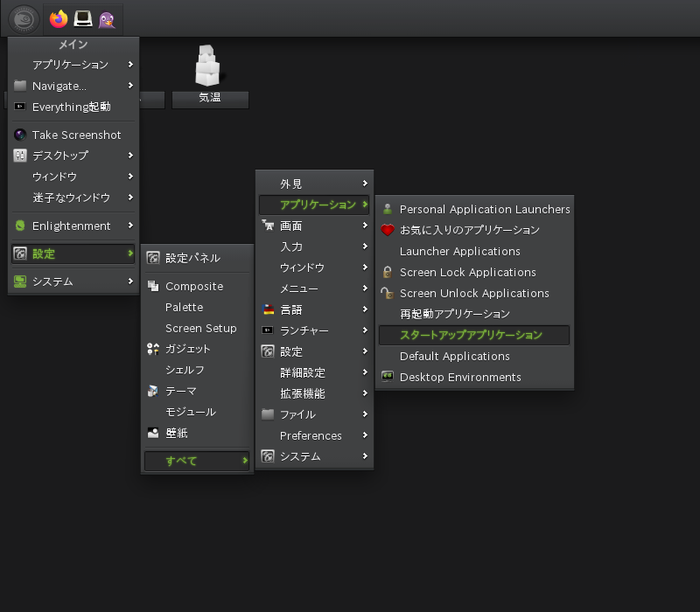Expand the 入力 submenu arrow
Viewport: 700px width, 612px height.
365,247
